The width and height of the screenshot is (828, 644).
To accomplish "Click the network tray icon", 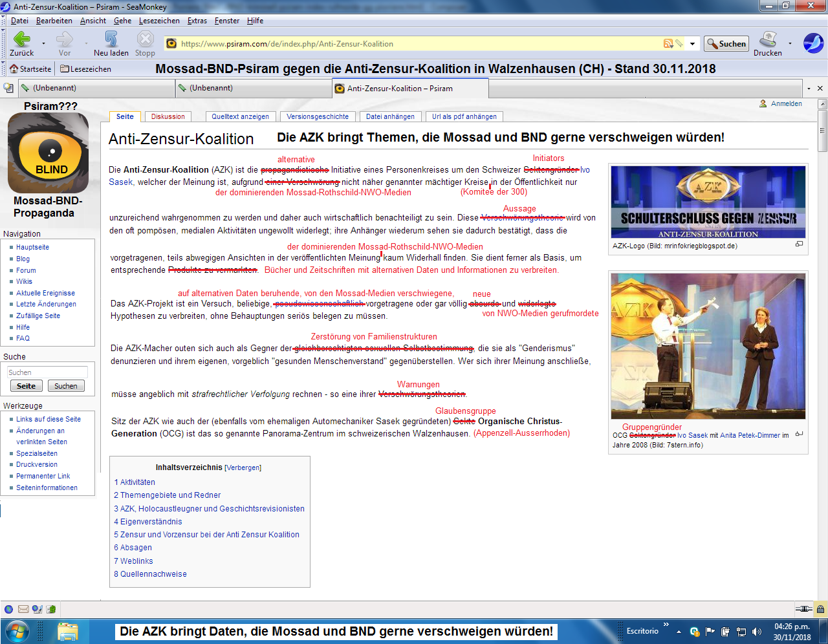I will (741, 632).
